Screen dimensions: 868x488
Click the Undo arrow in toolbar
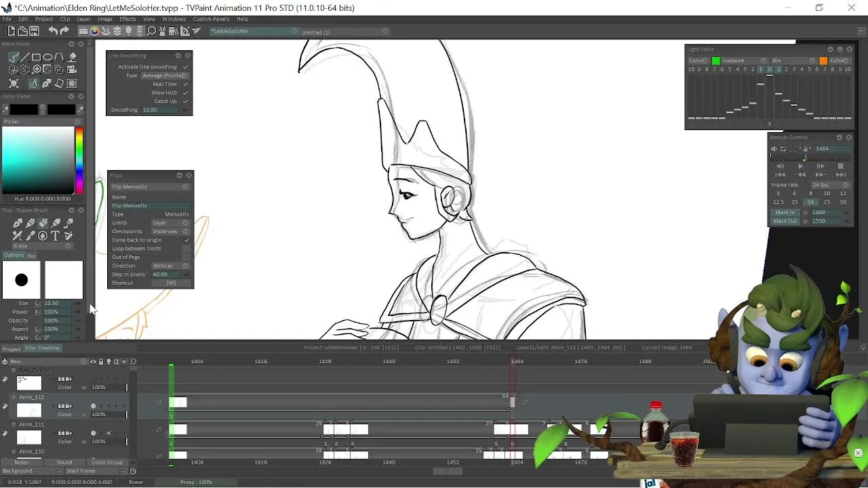53,30
